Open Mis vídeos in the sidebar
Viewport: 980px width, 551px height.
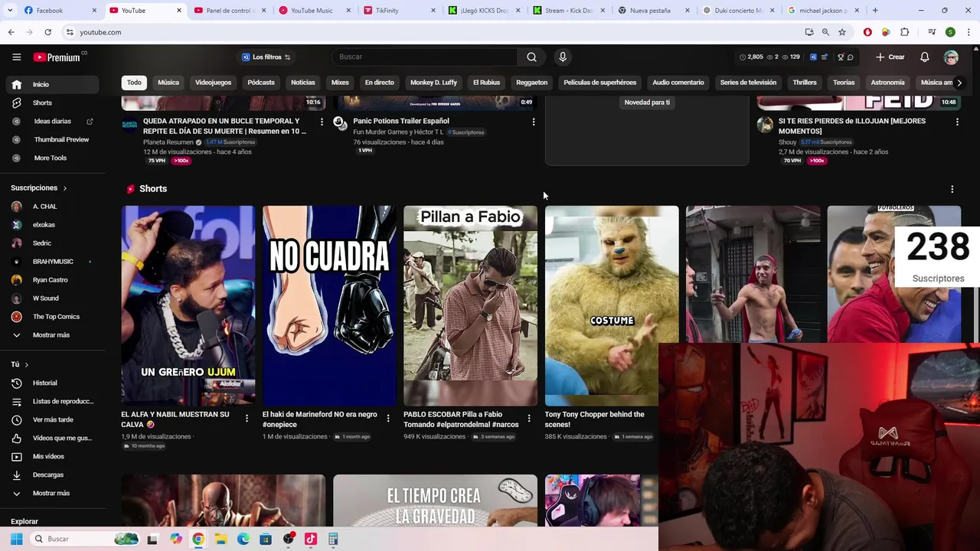(54, 456)
